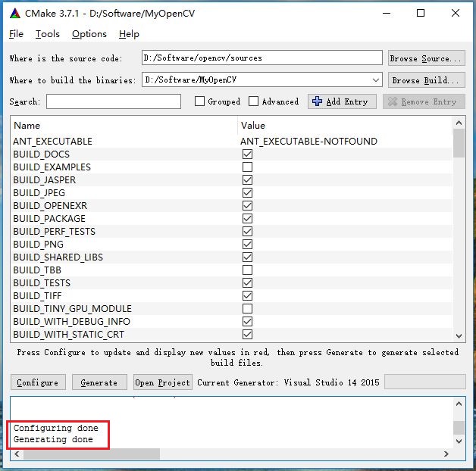Uncheck the BUILD_WITH_STATIC_CRT checkbox
The width and height of the screenshot is (476, 471).
click(247, 335)
